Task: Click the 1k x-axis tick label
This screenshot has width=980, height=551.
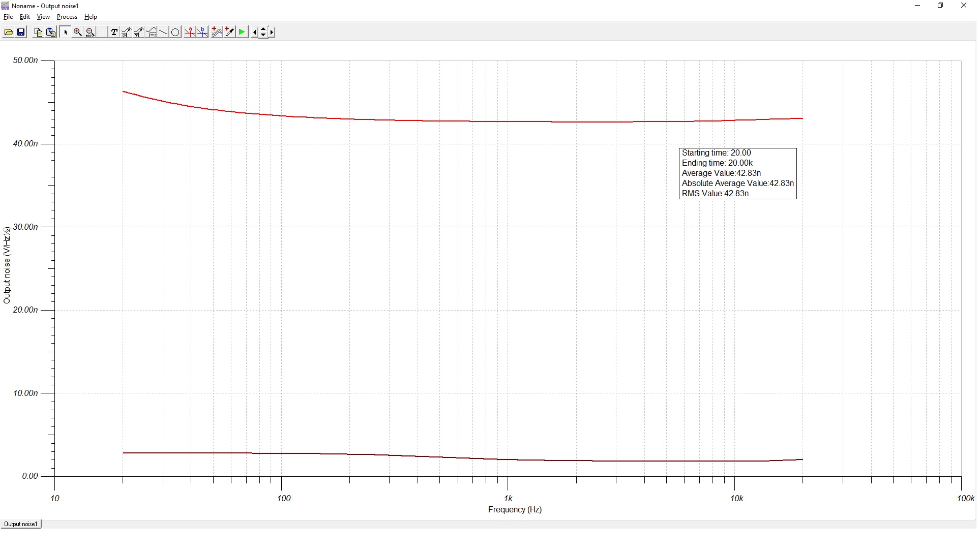Action: (x=508, y=499)
